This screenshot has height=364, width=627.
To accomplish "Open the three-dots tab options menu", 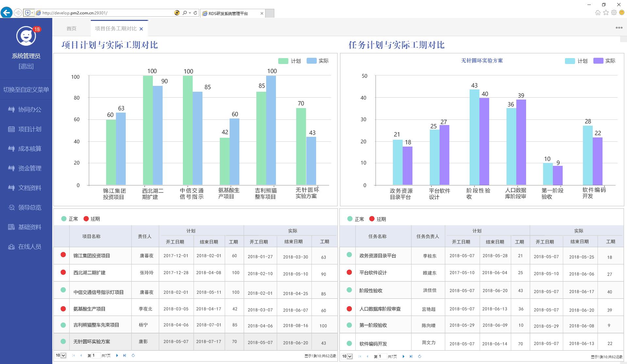I will [x=619, y=28].
